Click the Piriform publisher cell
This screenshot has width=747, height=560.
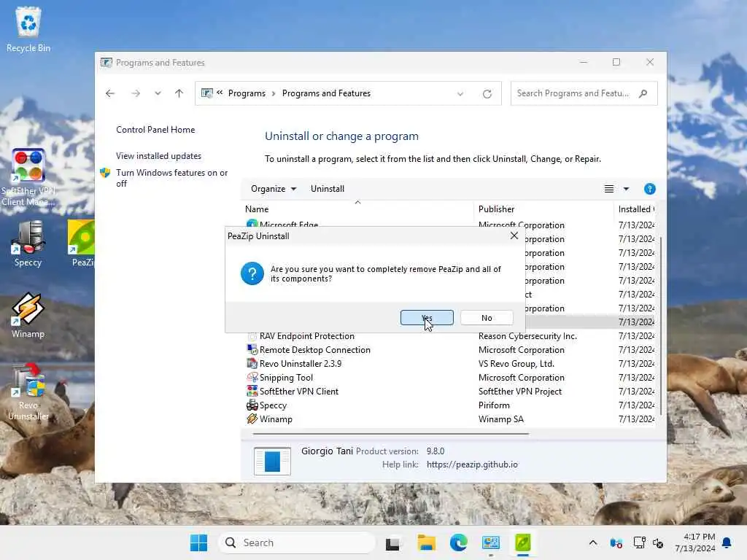pos(494,405)
